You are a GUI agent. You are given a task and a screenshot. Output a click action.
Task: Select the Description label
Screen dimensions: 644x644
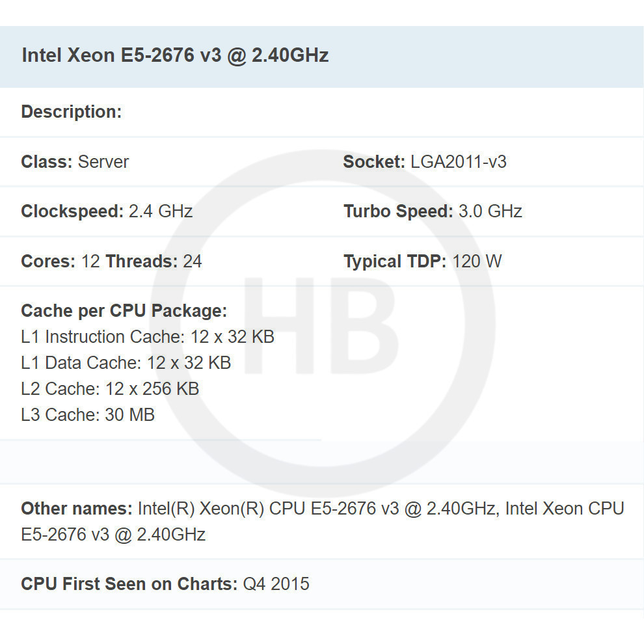coord(71,112)
